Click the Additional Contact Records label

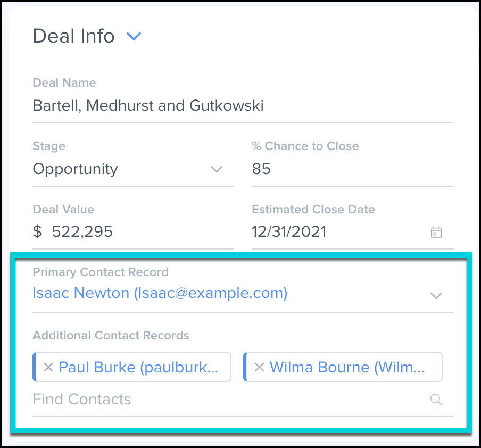(111, 336)
